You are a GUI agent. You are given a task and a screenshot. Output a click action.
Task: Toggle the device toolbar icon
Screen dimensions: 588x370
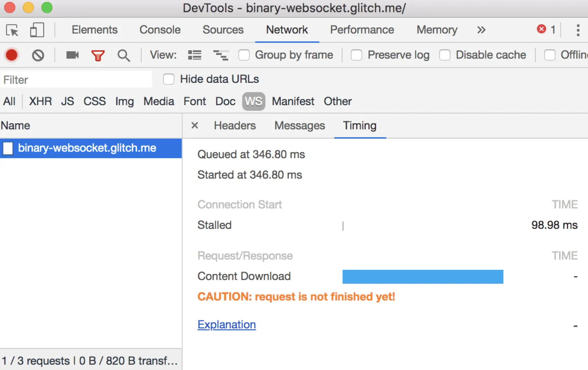[37, 30]
